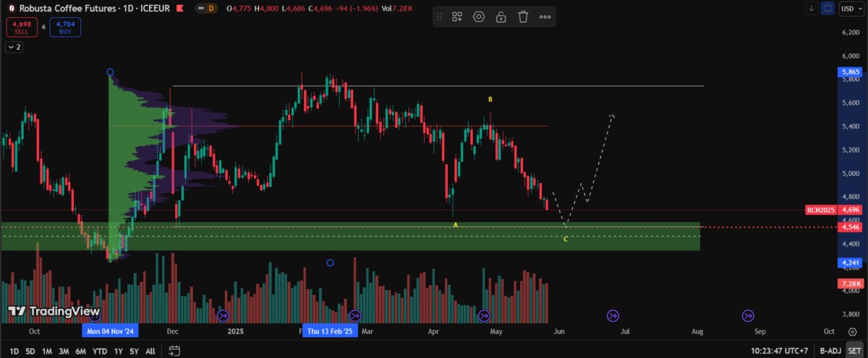This screenshot has height=358, width=868.
Task: Click the BUY 4,704 button
Action: pos(66,27)
